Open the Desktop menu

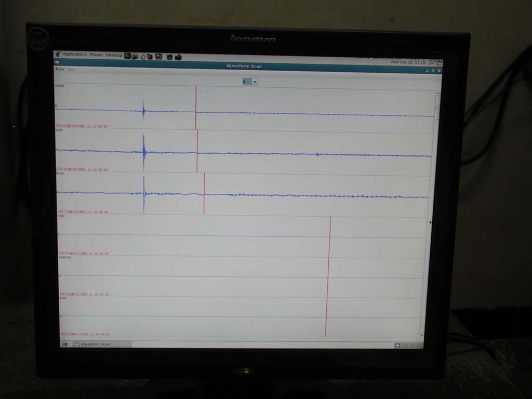(114, 55)
